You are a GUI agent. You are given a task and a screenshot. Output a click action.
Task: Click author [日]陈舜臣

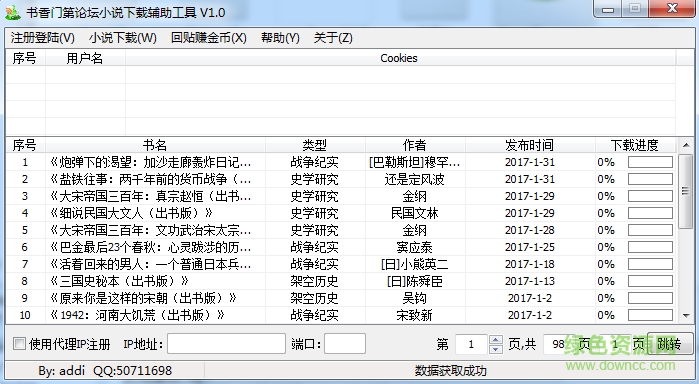point(415,281)
